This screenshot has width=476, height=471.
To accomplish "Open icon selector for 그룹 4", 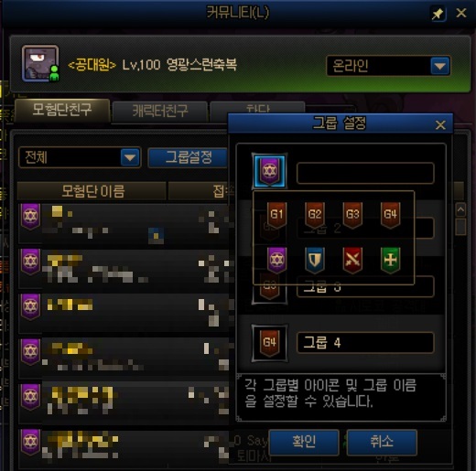I will 269,343.
